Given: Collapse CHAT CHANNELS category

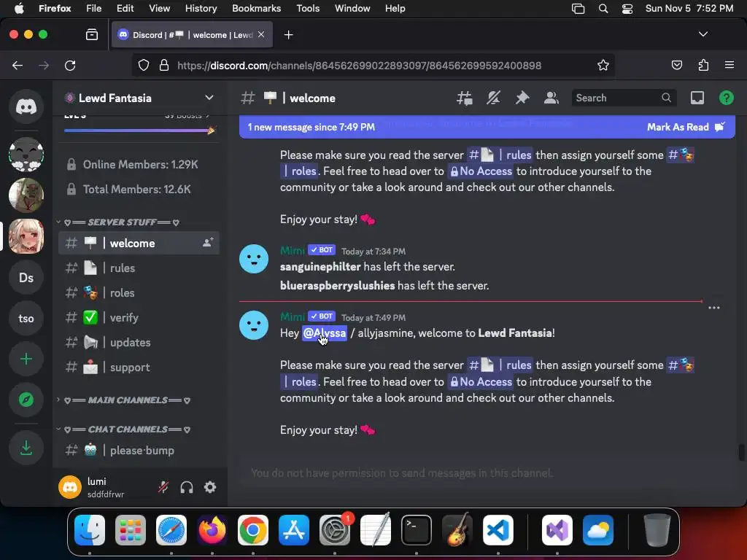Looking at the screenshot, I should pos(124,429).
